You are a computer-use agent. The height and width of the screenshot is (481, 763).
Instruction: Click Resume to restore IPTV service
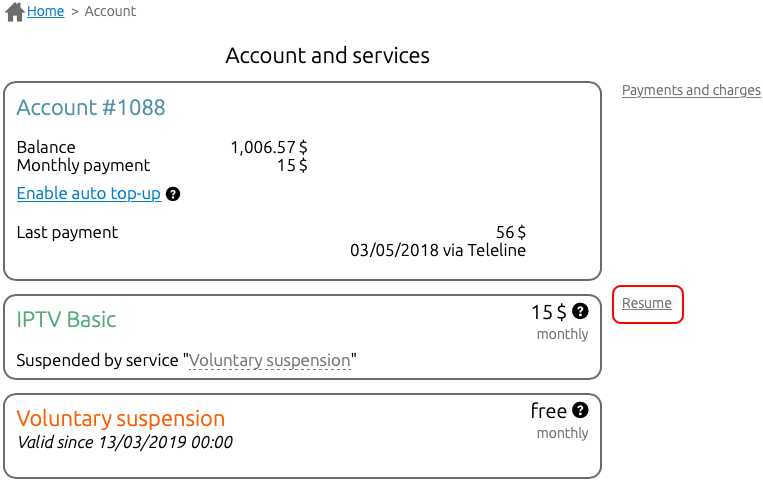(x=647, y=303)
